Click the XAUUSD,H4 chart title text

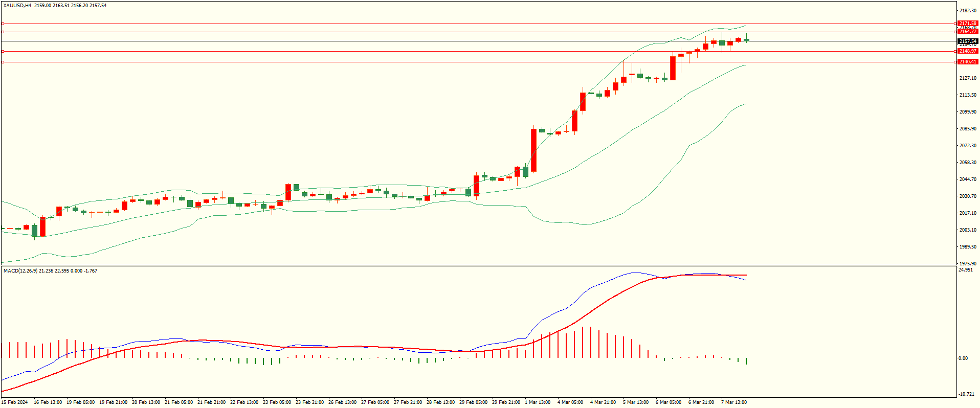click(x=17, y=6)
